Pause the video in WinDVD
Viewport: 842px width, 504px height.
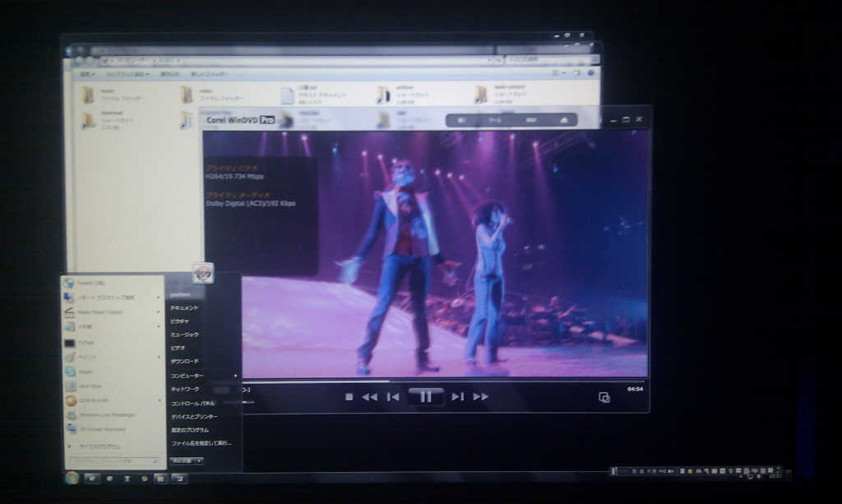click(x=425, y=396)
